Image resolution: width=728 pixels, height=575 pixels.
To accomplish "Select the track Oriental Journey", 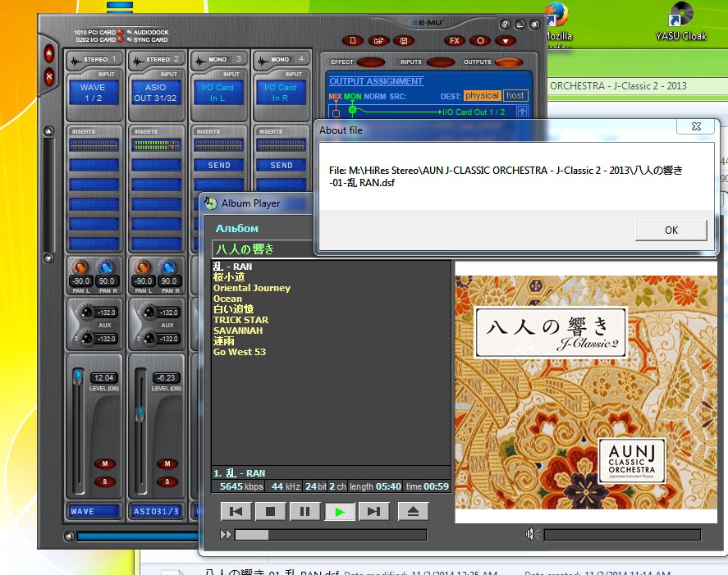I will tap(252, 288).
